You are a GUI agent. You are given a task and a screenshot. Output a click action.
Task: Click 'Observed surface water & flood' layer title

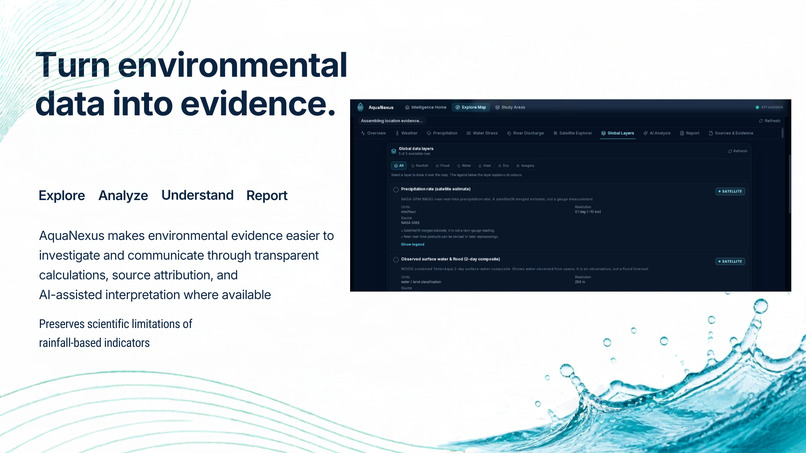pyautogui.click(x=450, y=259)
